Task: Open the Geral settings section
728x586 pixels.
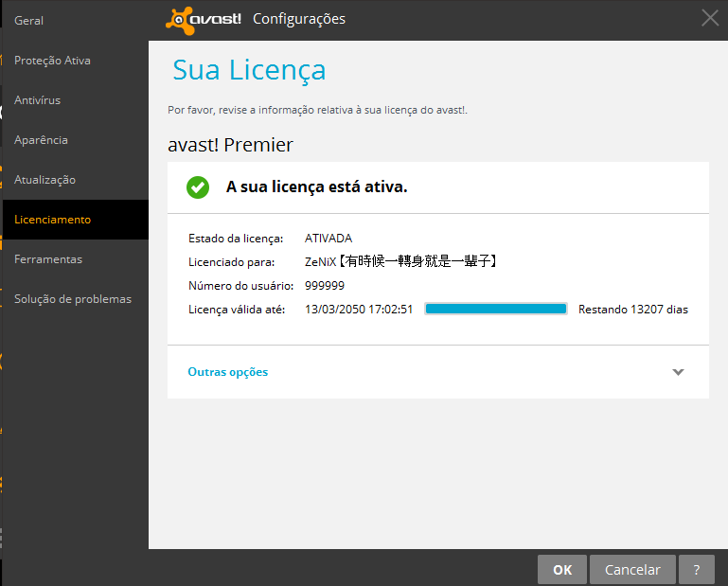Action: click(28, 21)
